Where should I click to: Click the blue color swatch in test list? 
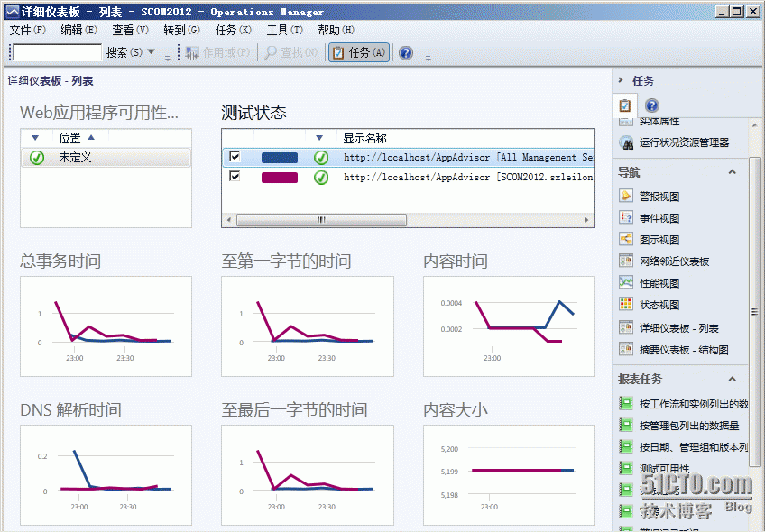click(280, 158)
